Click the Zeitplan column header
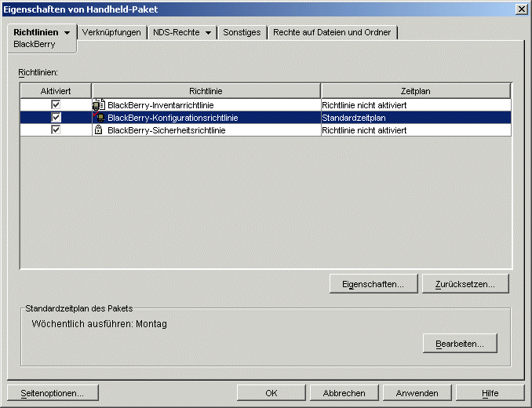The image size is (532, 408). coord(416,91)
